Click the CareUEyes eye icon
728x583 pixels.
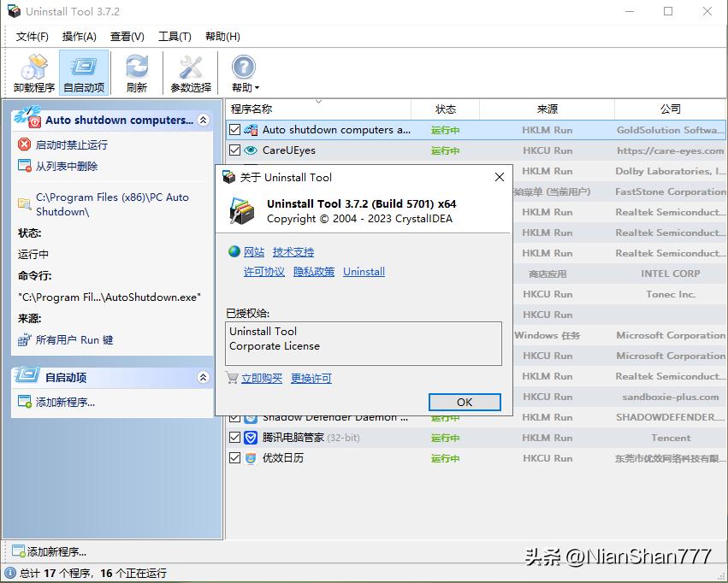tap(251, 150)
